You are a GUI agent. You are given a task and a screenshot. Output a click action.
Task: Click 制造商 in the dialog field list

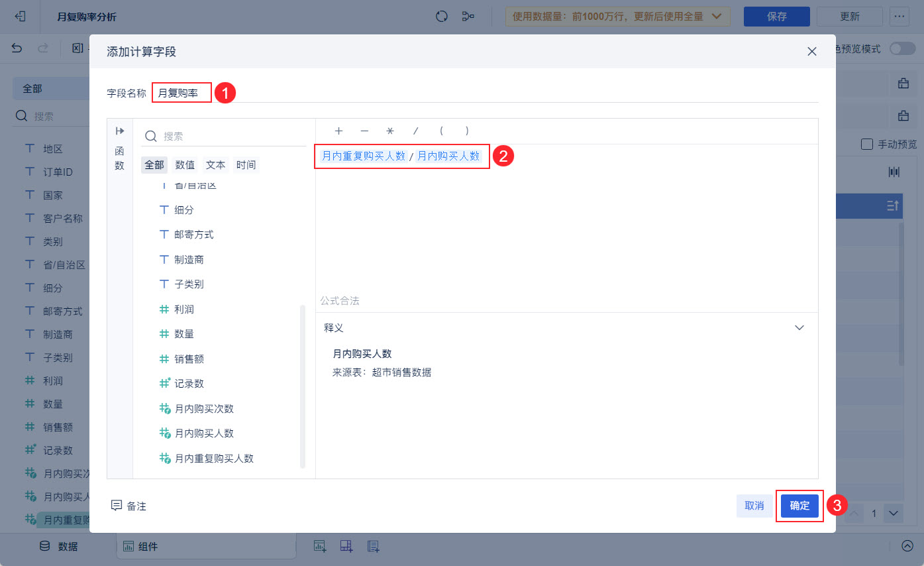pyautogui.click(x=181, y=260)
